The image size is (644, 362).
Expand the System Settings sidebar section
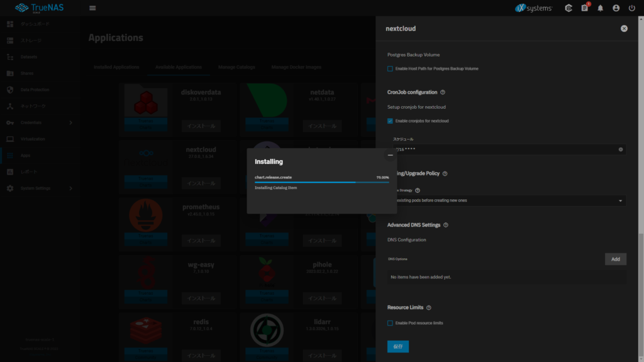pyautogui.click(x=38, y=187)
